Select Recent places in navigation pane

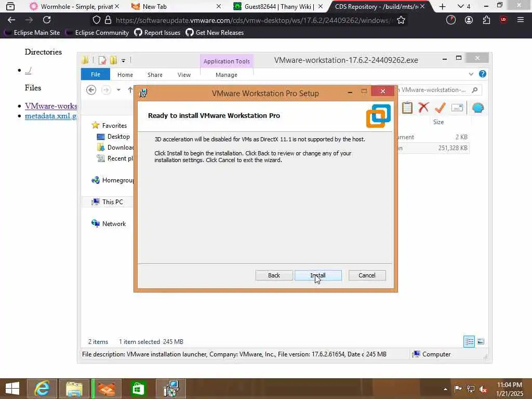(115, 158)
